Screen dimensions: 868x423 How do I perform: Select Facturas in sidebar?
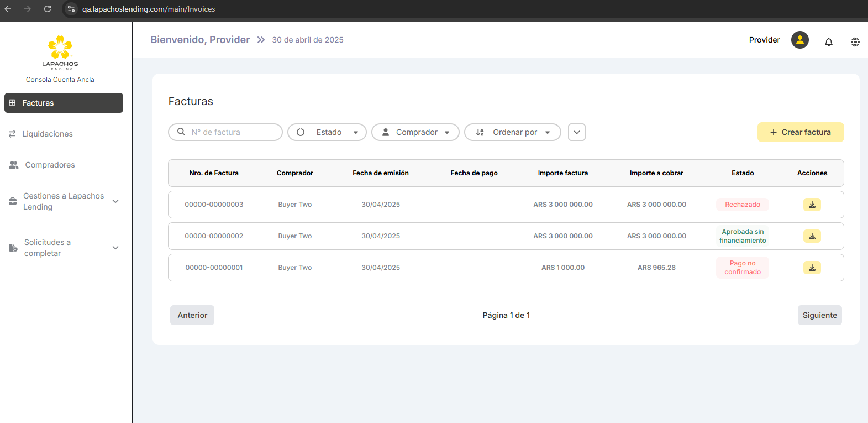click(64, 103)
